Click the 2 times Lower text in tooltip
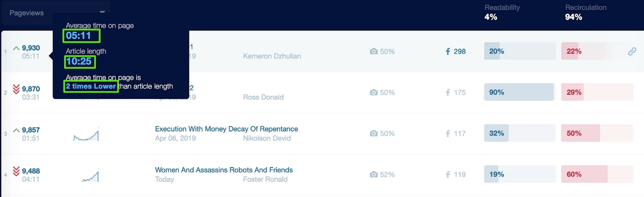The image size is (644, 197). coord(91,86)
